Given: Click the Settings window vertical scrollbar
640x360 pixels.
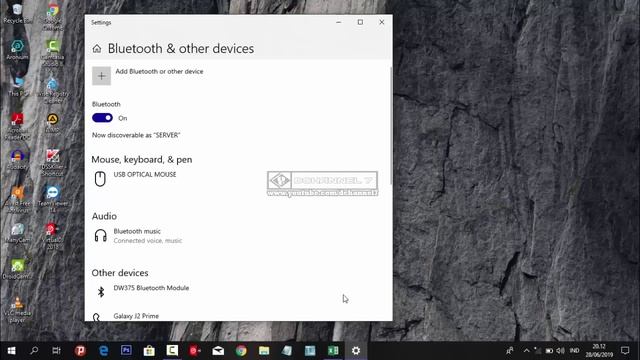Looking at the screenshot, I should coord(391,125).
